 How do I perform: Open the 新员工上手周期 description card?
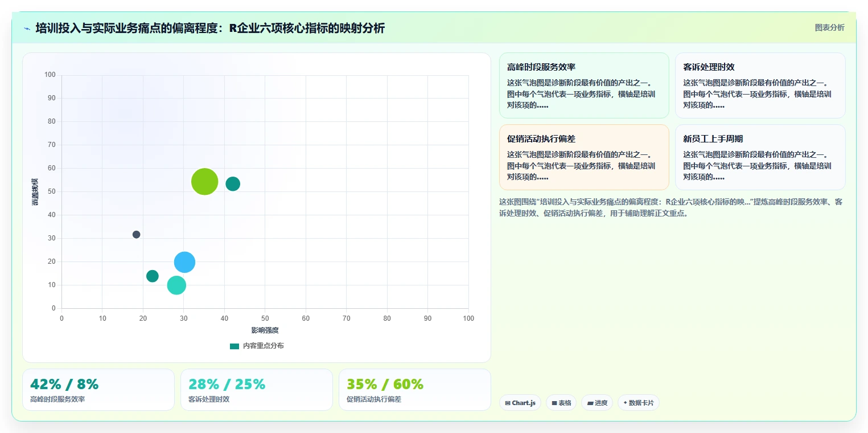[760, 157]
